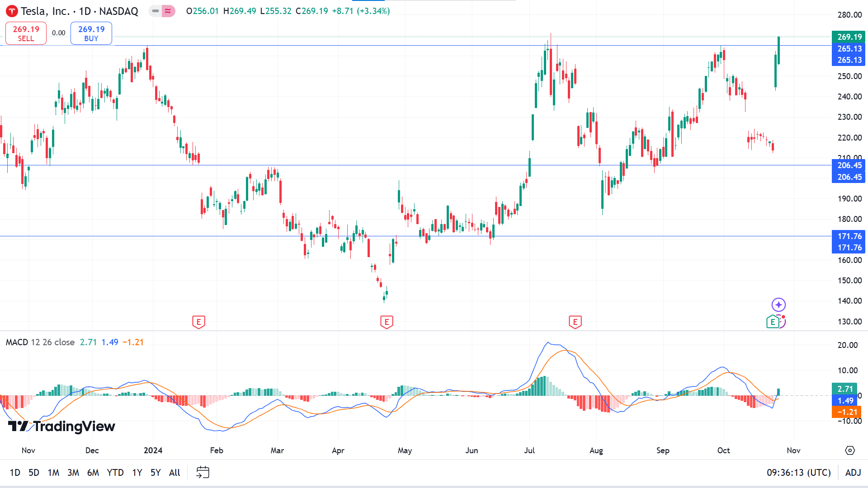Screen dimensions: 868x488
Task: Click the L255.32 low price value
Action: (x=276, y=11)
